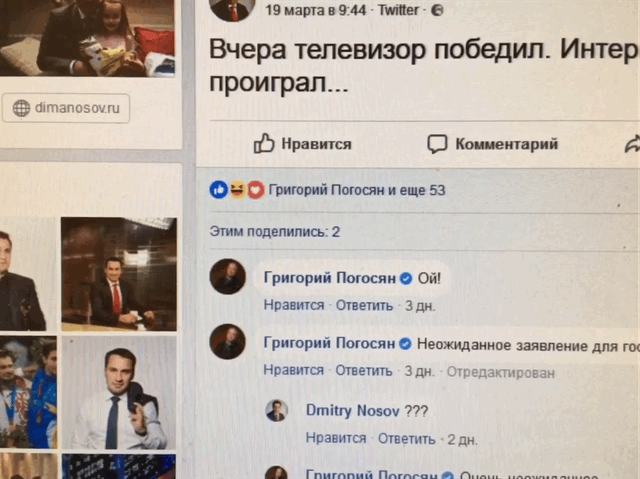Click Отредактирован to view edit history

coord(501,372)
